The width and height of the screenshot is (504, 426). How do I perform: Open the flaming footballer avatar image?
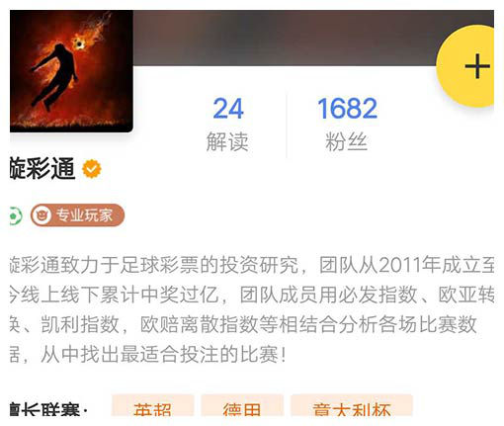[x=71, y=71]
